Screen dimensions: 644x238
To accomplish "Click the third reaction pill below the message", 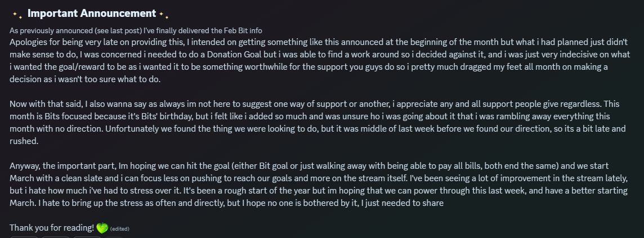I will 87,236.
